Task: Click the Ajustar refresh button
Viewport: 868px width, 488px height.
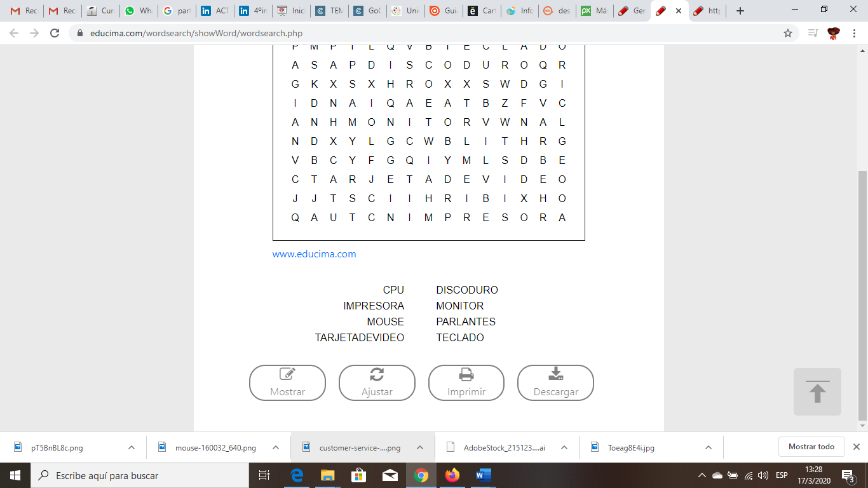Action: tap(377, 383)
